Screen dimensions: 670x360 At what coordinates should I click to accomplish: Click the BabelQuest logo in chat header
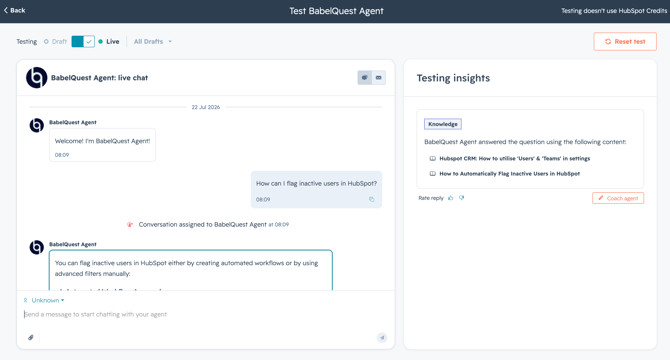point(37,78)
